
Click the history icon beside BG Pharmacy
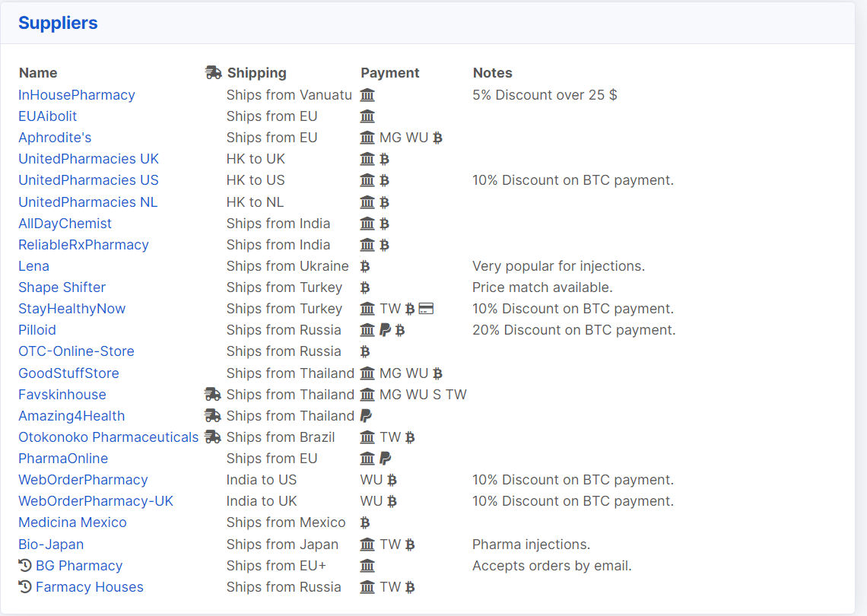[x=25, y=565]
